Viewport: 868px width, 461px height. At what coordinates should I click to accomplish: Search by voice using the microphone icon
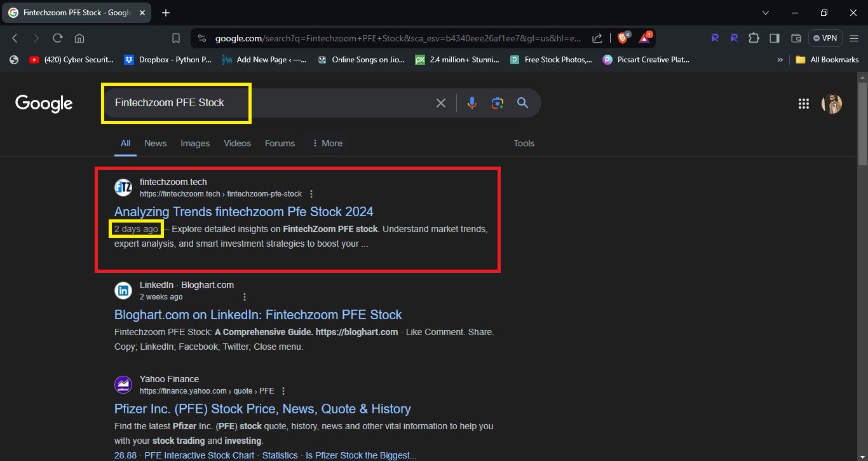pyautogui.click(x=471, y=103)
